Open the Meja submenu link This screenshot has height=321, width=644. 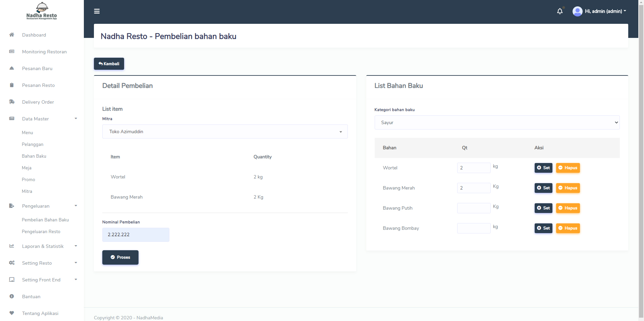tap(26, 168)
